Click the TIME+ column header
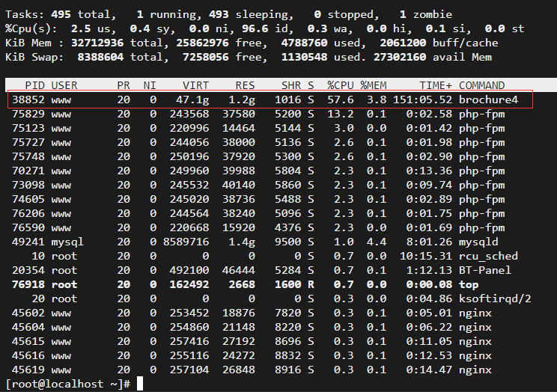557x392 pixels. pyautogui.click(x=436, y=85)
